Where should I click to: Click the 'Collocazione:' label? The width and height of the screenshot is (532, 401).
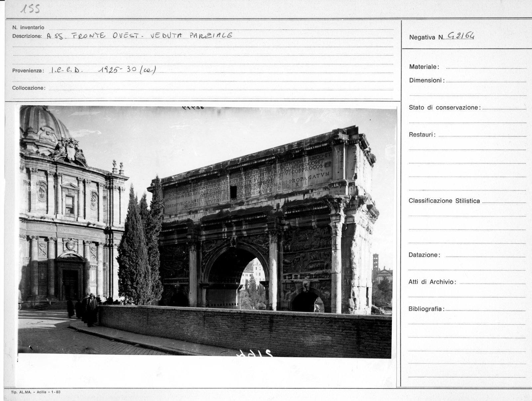[29, 88]
